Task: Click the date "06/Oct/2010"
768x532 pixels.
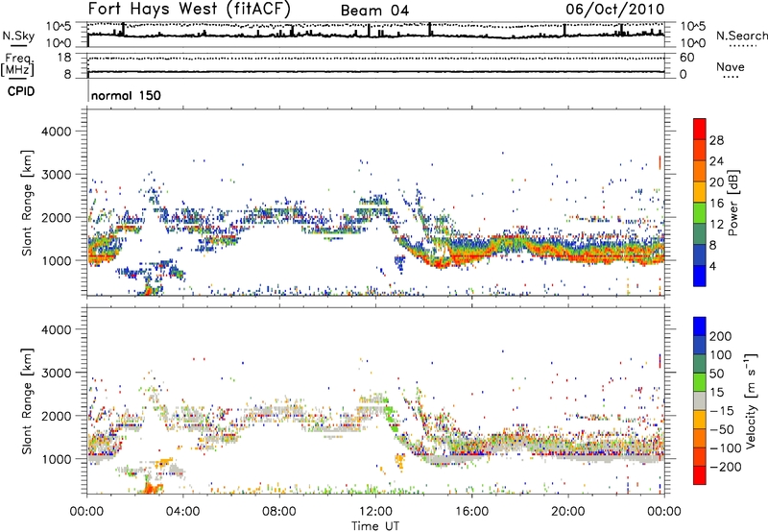Action: point(615,10)
